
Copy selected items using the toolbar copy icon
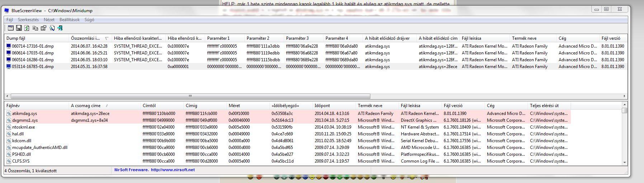35,28
